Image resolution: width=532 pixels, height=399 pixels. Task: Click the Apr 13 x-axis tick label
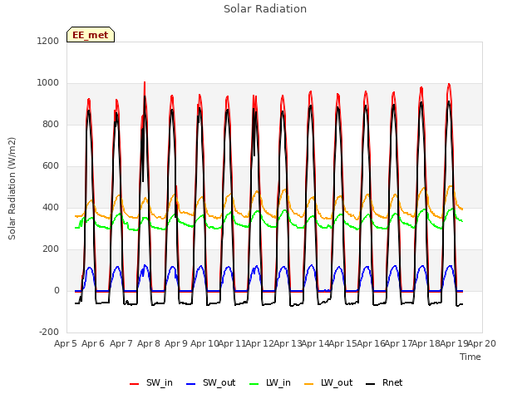pyautogui.click(x=288, y=343)
